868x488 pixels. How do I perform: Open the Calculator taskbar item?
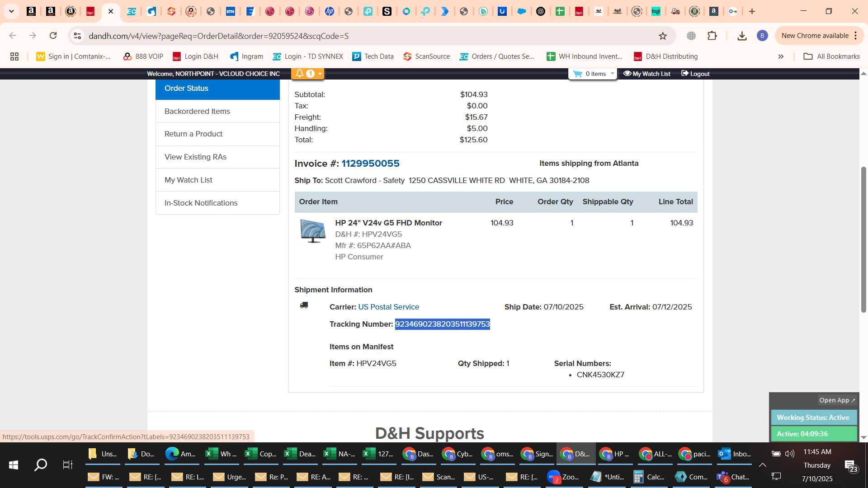(x=649, y=477)
